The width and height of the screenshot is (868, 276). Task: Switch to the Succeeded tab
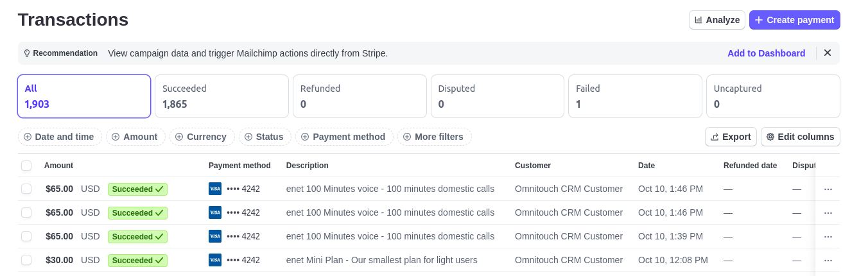pyautogui.click(x=221, y=96)
